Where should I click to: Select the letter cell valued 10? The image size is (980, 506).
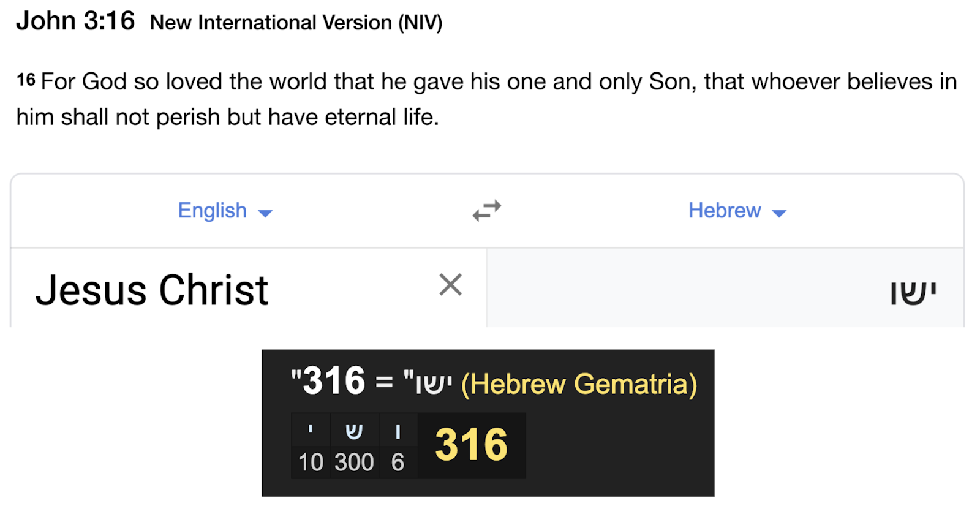click(311, 445)
